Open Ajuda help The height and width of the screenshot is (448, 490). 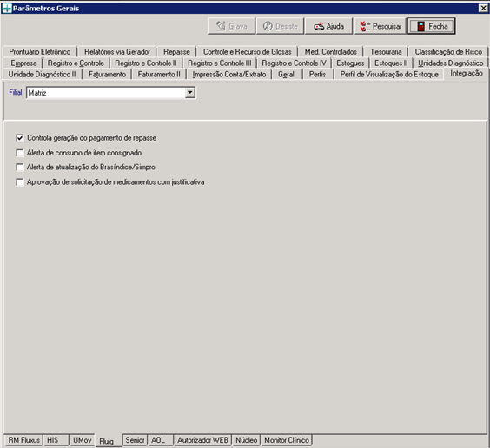328,26
